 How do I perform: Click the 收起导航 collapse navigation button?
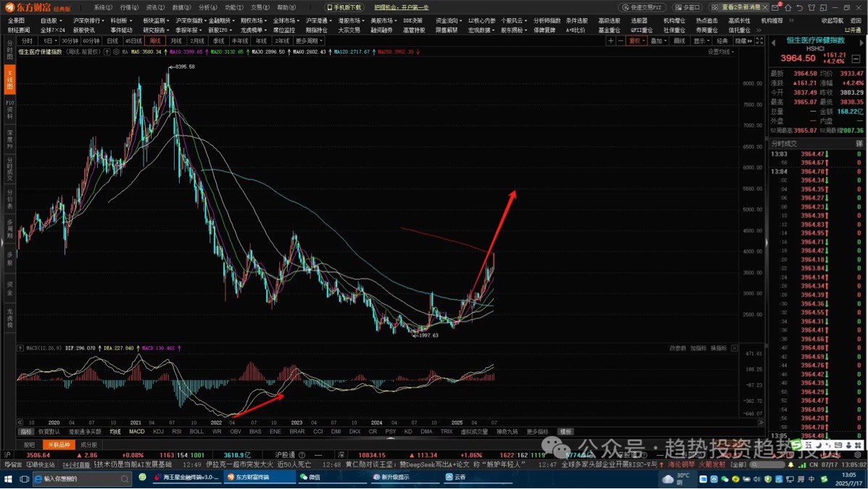832,20
